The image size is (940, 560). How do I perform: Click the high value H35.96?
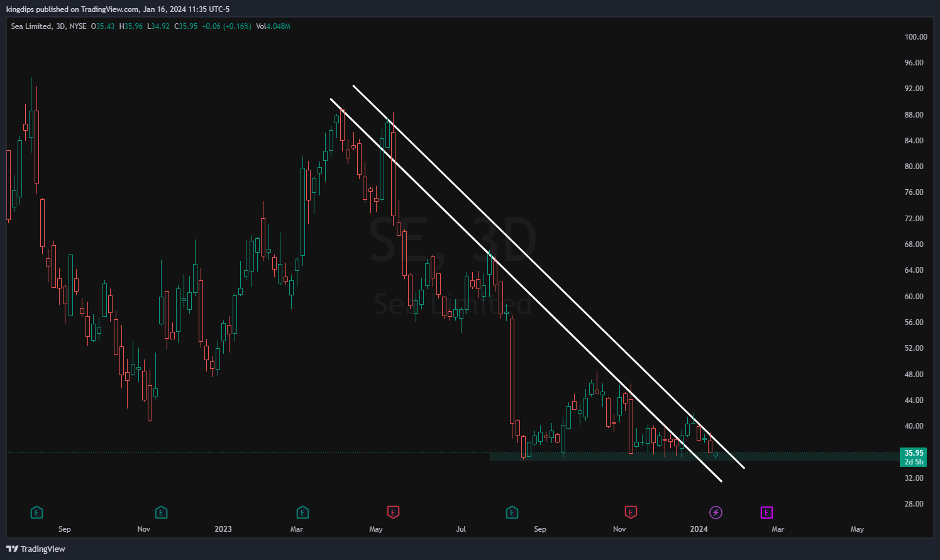click(x=131, y=26)
